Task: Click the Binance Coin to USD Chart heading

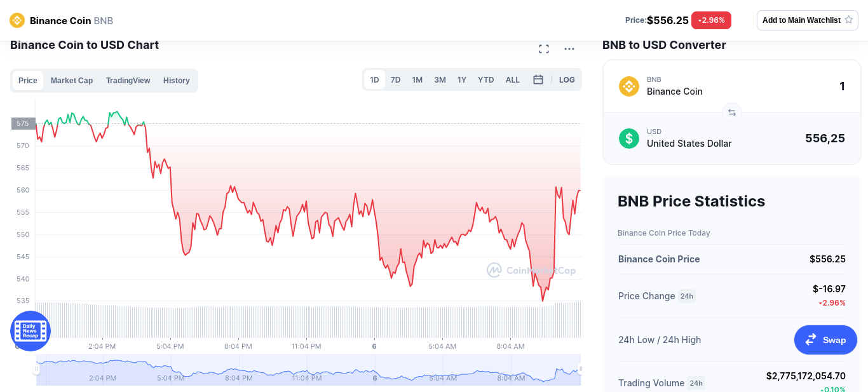Action: 85,45
